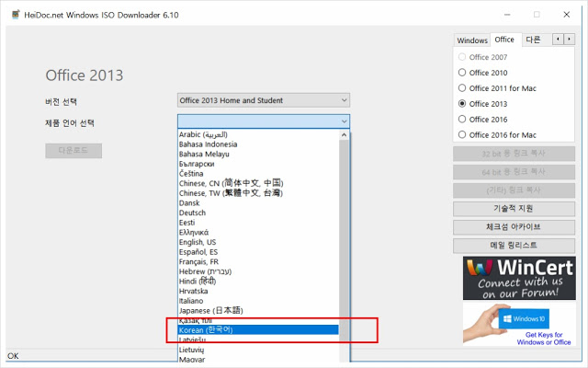This screenshot has height=368, width=588.
Task: Click the 32 bit 용 링크 복사 button
Action: (514, 154)
